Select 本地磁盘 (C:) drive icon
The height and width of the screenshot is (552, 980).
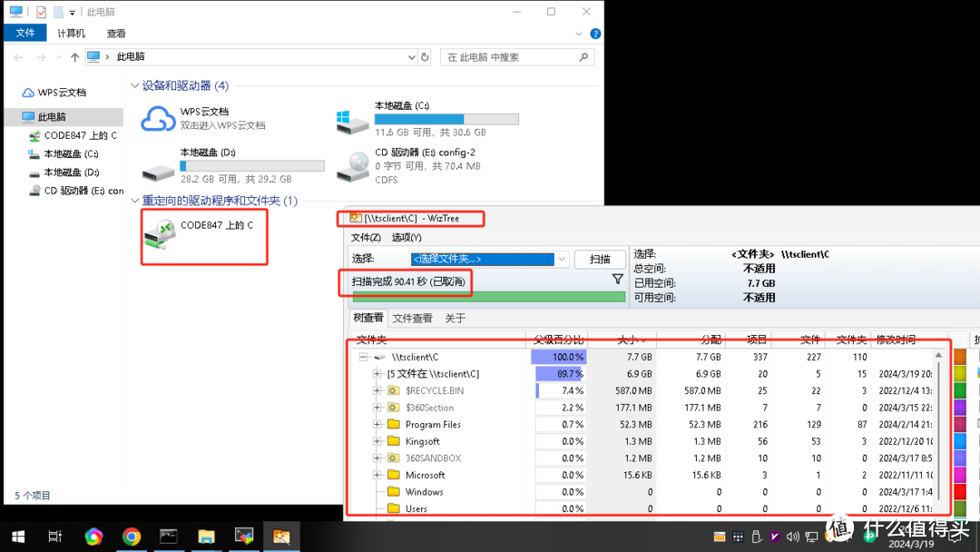point(352,123)
